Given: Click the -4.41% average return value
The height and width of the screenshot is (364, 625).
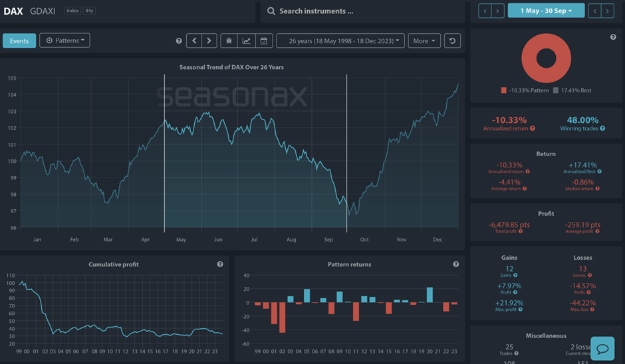Looking at the screenshot, I should coord(509,182).
